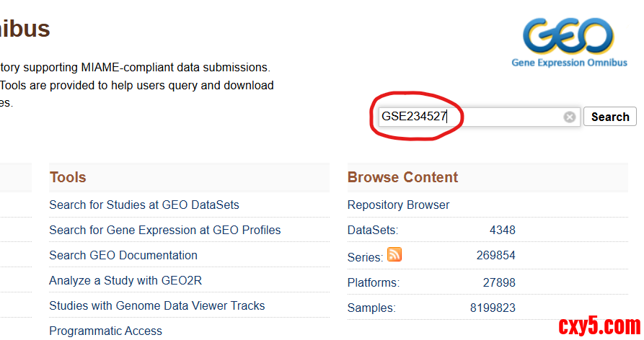Image resolution: width=644 pixels, height=340 pixels.
Task: Open Analyze a Study with GEO2R
Action: pyautogui.click(x=125, y=281)
